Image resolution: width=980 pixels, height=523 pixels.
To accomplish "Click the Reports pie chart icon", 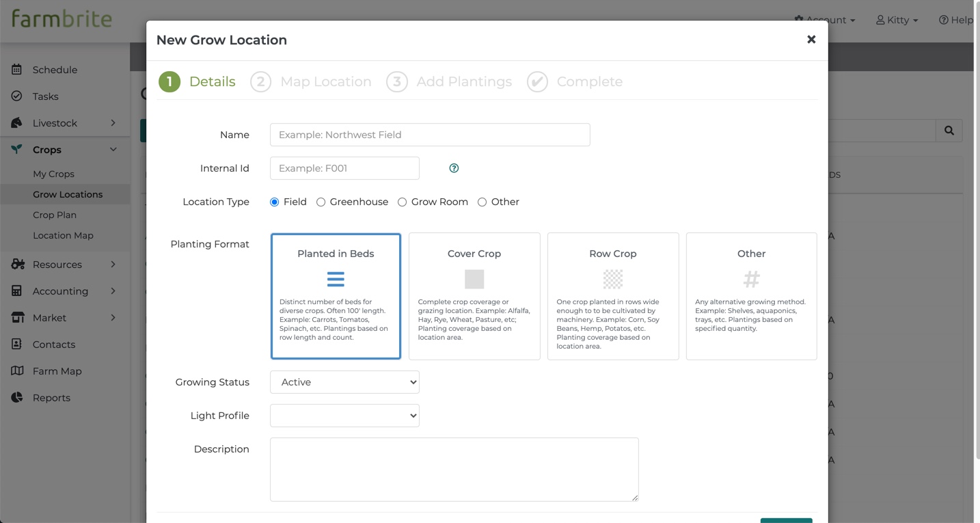I will tap(17, 398).
